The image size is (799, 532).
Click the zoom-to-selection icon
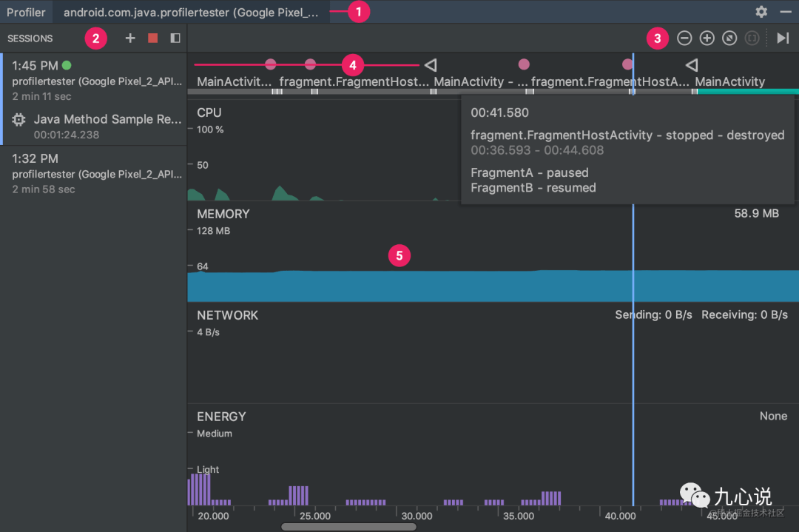pos(752,38)
